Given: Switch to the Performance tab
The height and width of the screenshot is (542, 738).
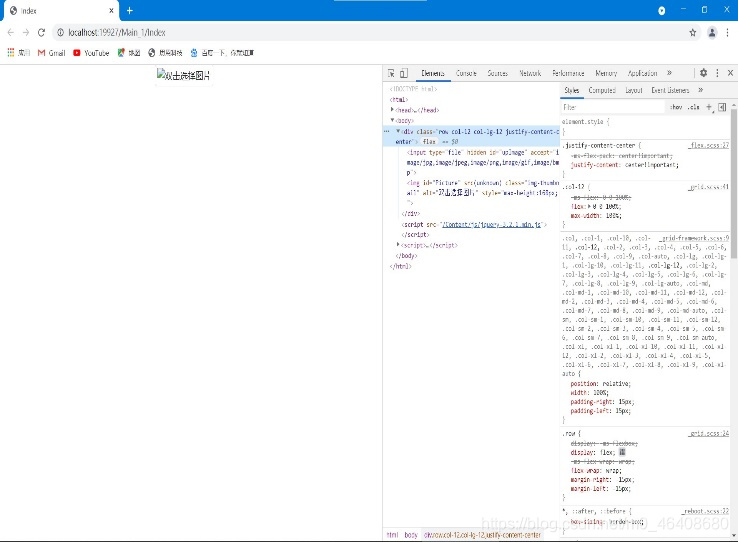Looking at the screenshot, I should [x=568, y=73].
